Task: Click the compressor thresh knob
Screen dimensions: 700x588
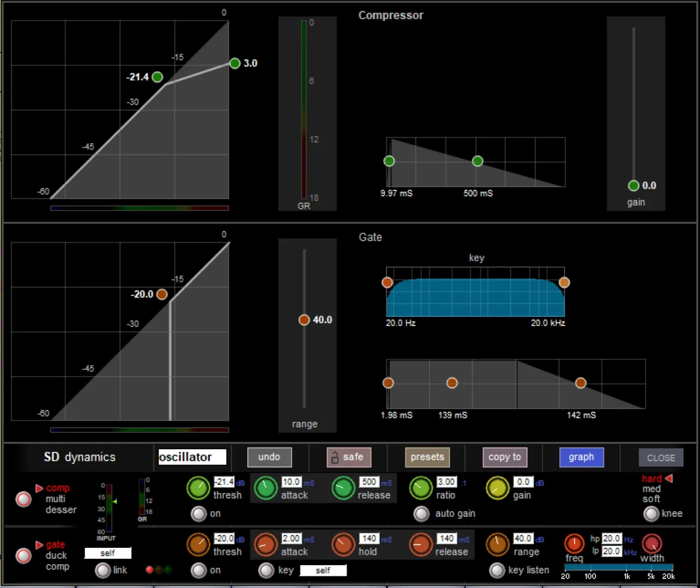Action: pos(198,488)
